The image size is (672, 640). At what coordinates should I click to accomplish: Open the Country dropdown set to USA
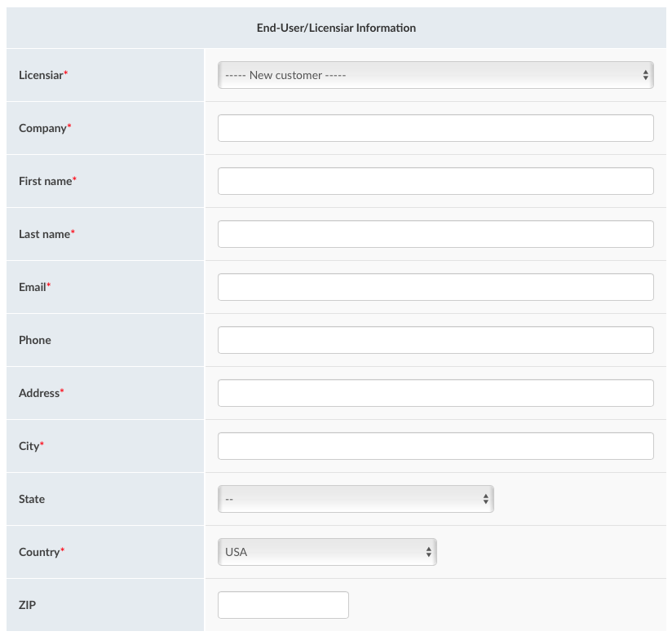coord(327,552)
